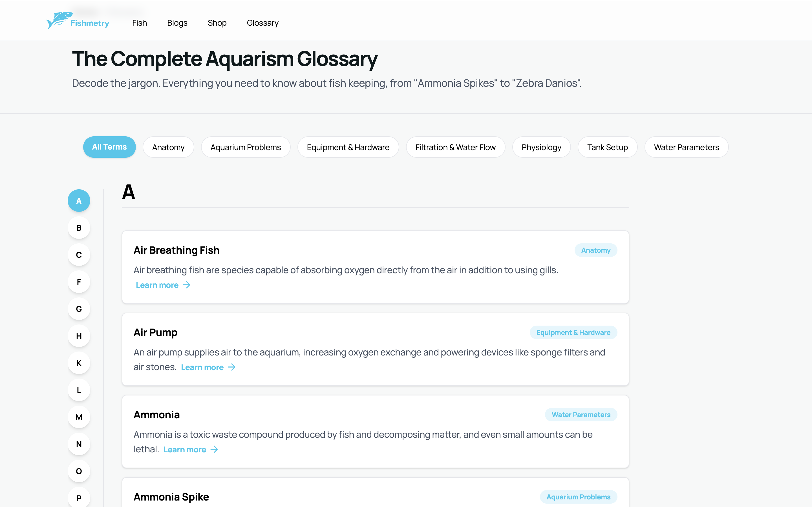Select letter P in the alphabet navigation
Screen dimensions: 812x507
pos(78,498)
